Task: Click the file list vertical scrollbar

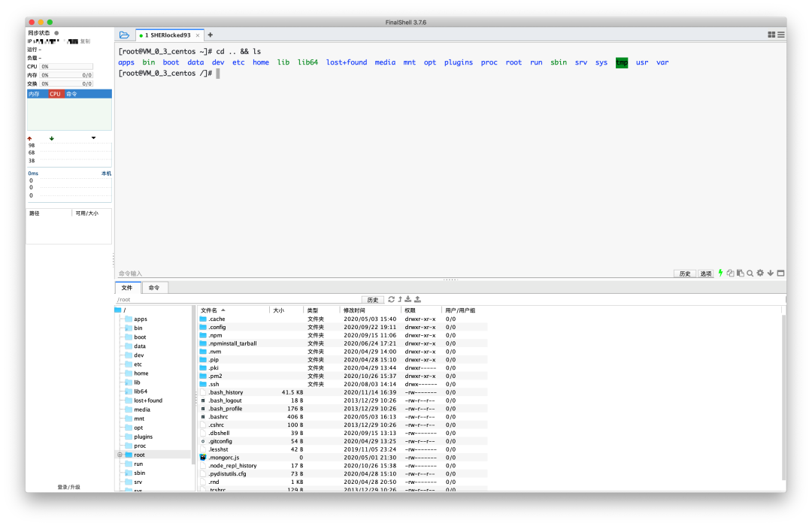Action: click(x=783, y=396)
